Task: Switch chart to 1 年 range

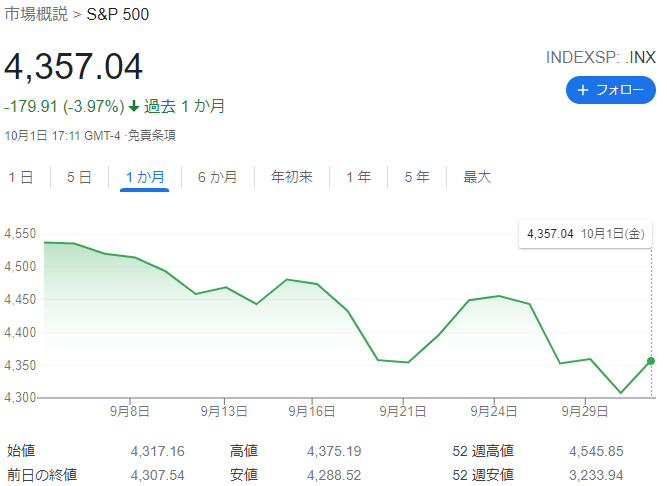Action: click(x=359, y=177)
